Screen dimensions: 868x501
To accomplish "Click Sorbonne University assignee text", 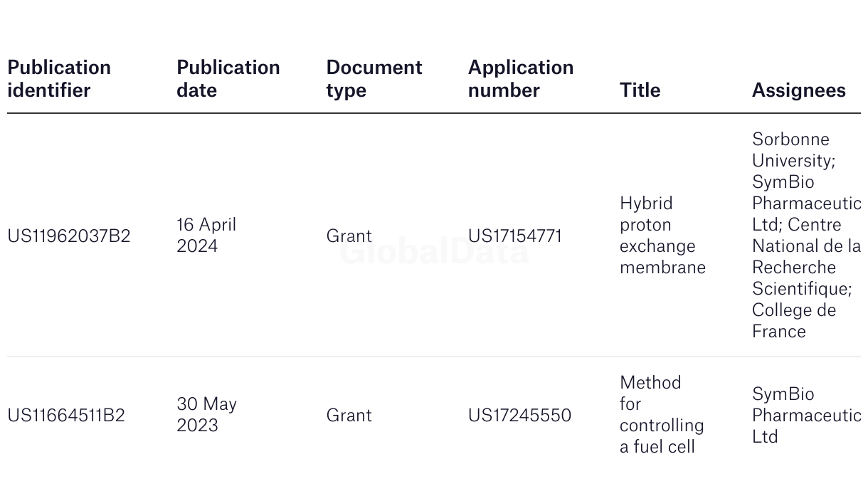I will click(x=793, y=149).
